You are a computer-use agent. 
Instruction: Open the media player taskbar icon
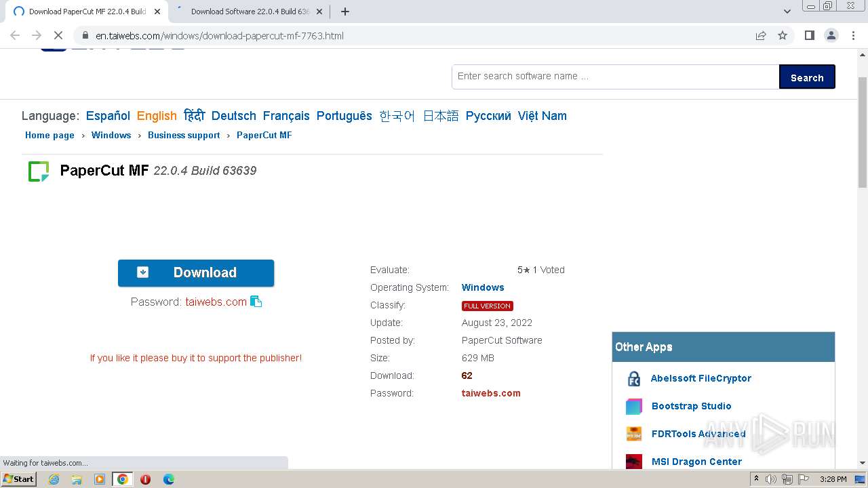coord(100,479)
